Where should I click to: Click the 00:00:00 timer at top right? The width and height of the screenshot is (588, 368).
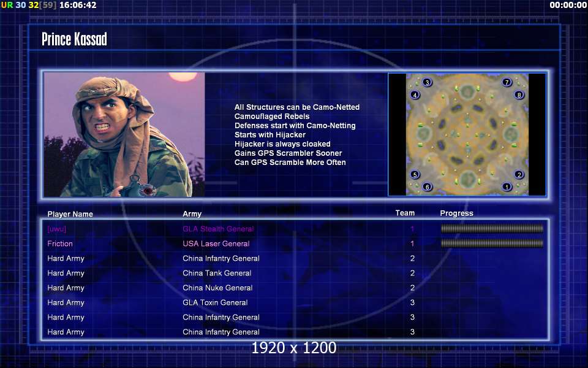coord(568,5)
